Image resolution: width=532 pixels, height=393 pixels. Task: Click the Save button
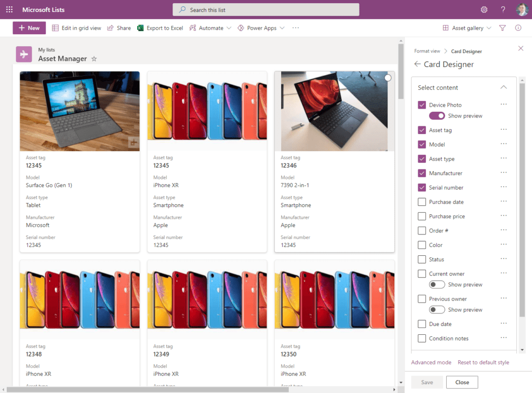tap(427, 382)
